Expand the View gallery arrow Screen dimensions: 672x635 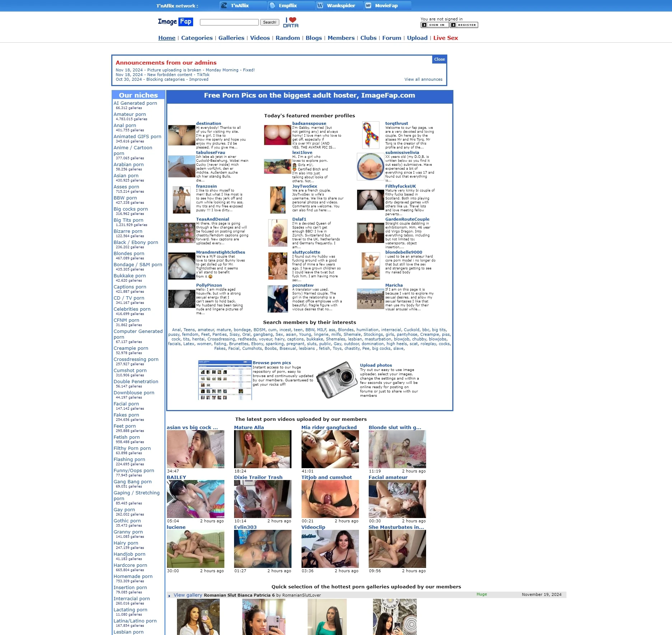point(169,596)
